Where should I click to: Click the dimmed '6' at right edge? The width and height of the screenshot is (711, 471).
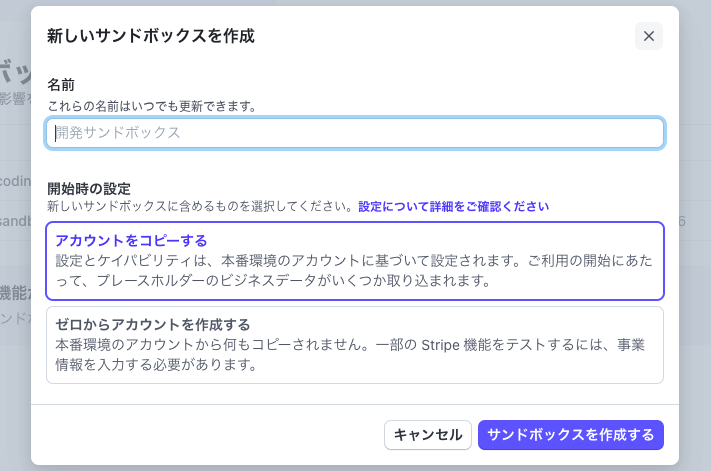(x=682, y=221)
